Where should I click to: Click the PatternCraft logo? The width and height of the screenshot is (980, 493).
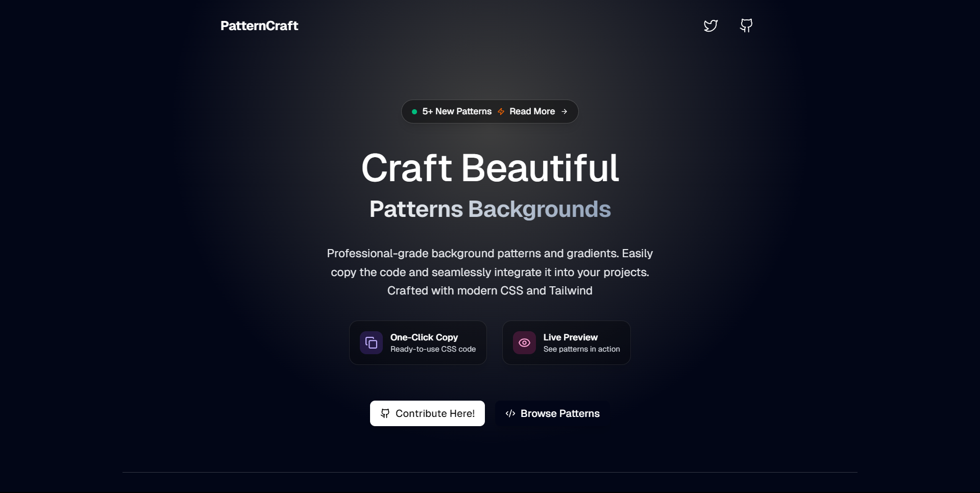click(259, 26)
